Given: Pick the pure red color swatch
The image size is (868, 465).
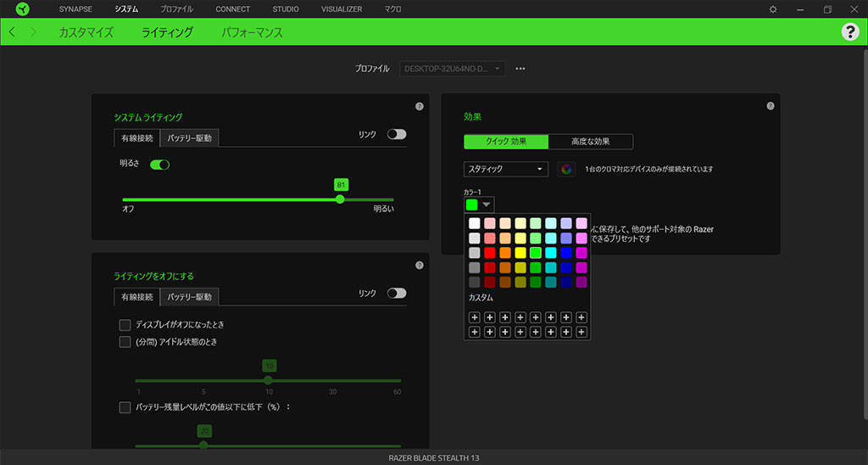Looking at the screenshot, I should coord(490,253).
